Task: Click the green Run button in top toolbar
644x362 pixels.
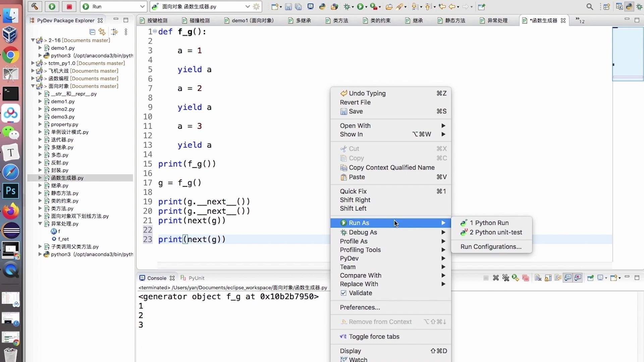Action: click(x=52, y=6)
